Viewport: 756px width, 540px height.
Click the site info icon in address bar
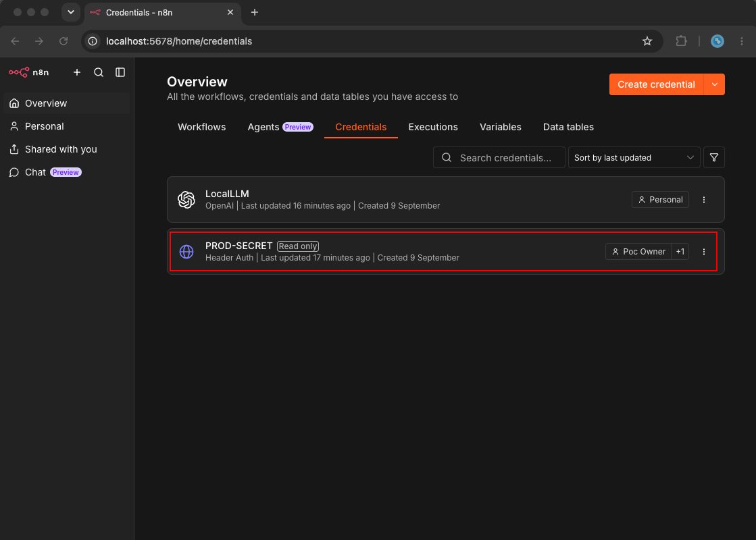tap(93, 41)
